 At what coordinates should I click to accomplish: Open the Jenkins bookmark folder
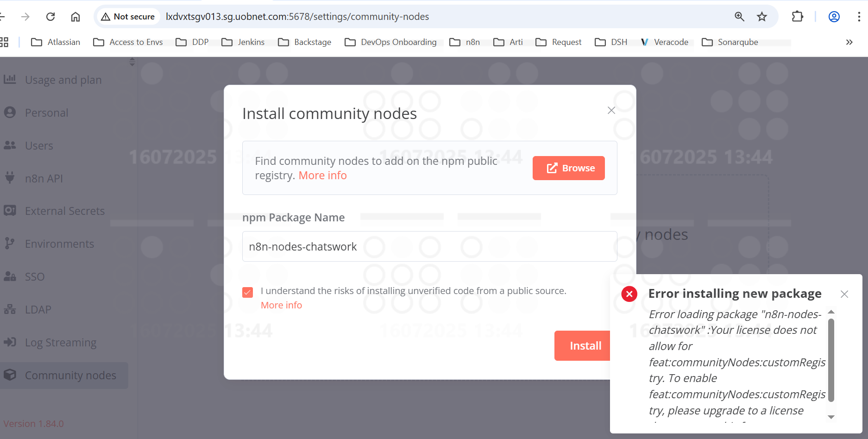point(243,42)
